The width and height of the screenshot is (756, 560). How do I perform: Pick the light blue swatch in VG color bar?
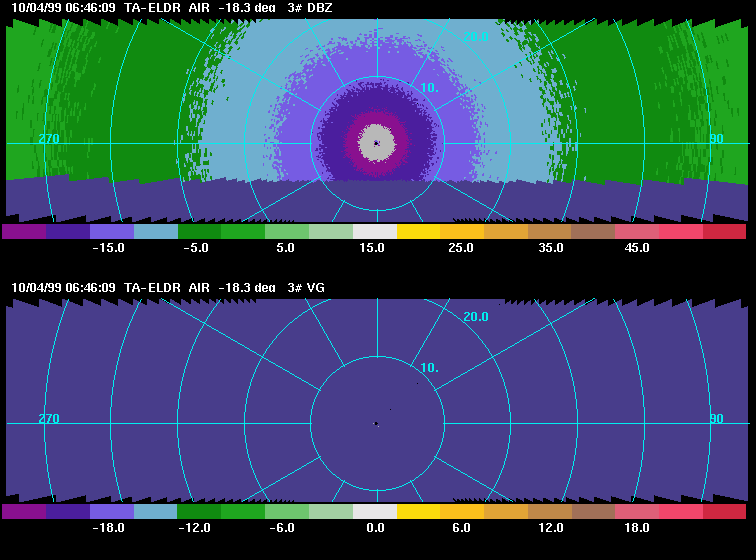coord(156,511)
